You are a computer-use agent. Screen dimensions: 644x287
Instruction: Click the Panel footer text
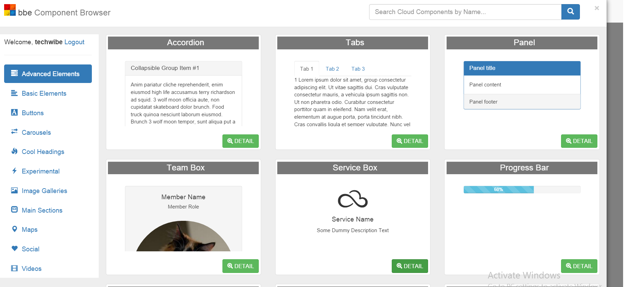point(483,102)
